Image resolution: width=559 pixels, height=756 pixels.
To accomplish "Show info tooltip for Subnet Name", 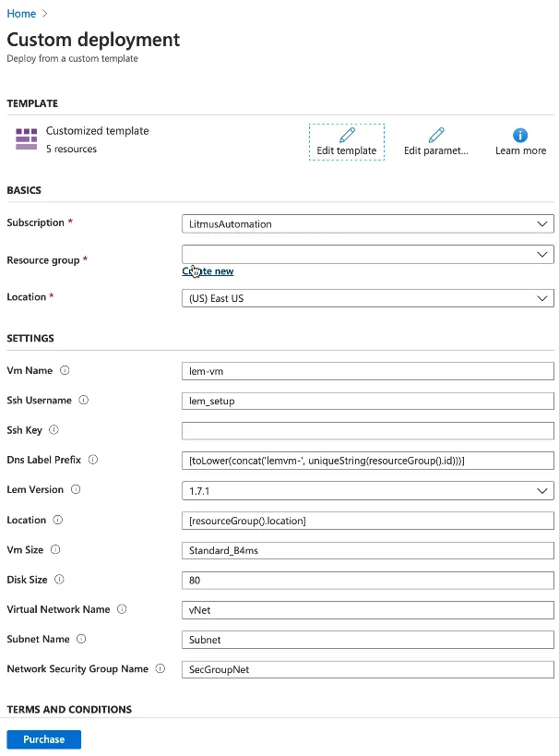I will (81, 639).
